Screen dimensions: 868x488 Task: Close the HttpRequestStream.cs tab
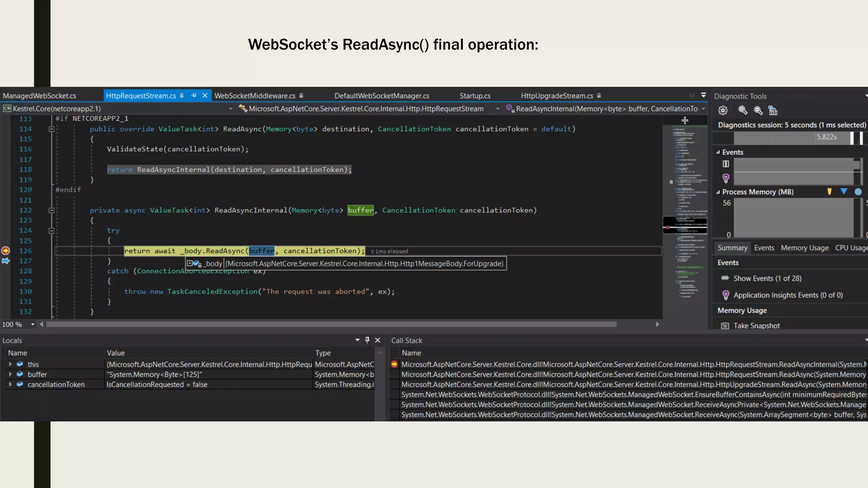205,95
